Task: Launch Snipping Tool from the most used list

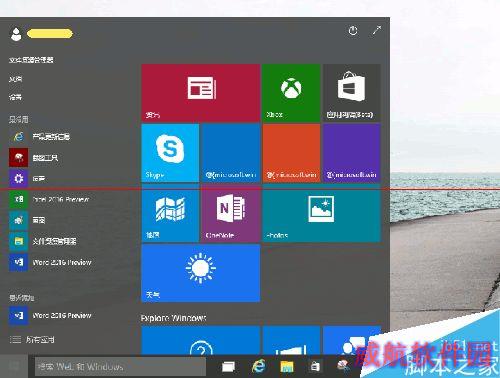Action: pos(34,158)
